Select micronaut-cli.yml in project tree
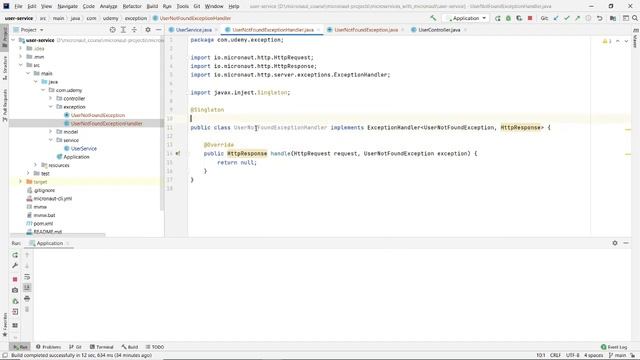The image size is (640, 360). coord(53,198)
